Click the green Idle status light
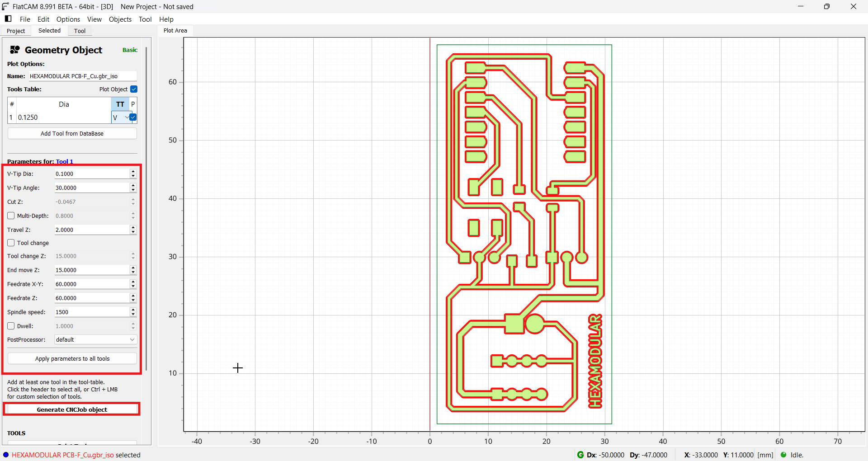 coord(783,455)
